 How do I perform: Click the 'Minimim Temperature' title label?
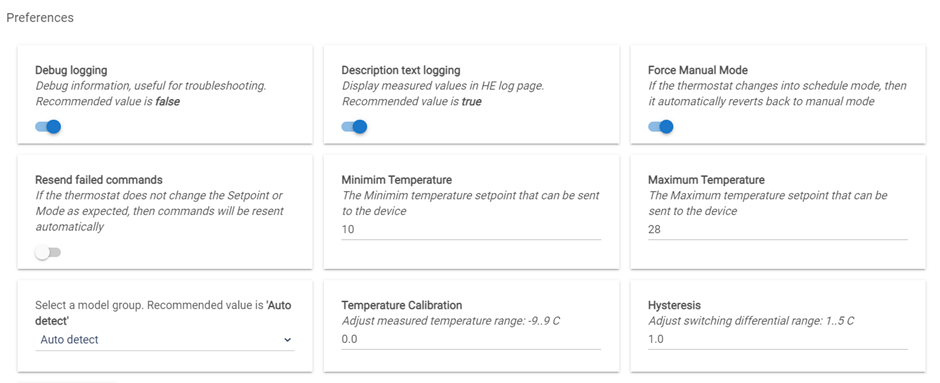(397, 180)
